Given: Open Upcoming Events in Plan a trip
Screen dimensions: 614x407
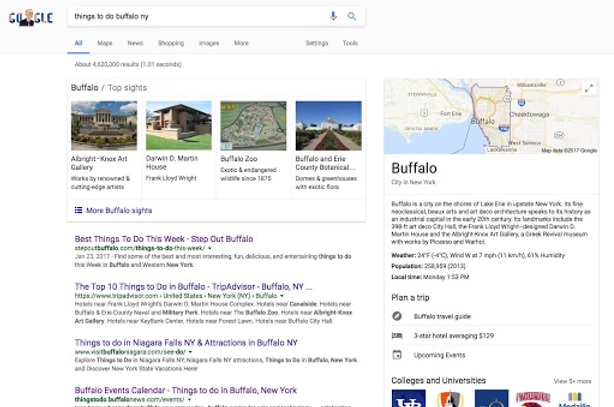Looking at the screenshot, I should point(439,355).
